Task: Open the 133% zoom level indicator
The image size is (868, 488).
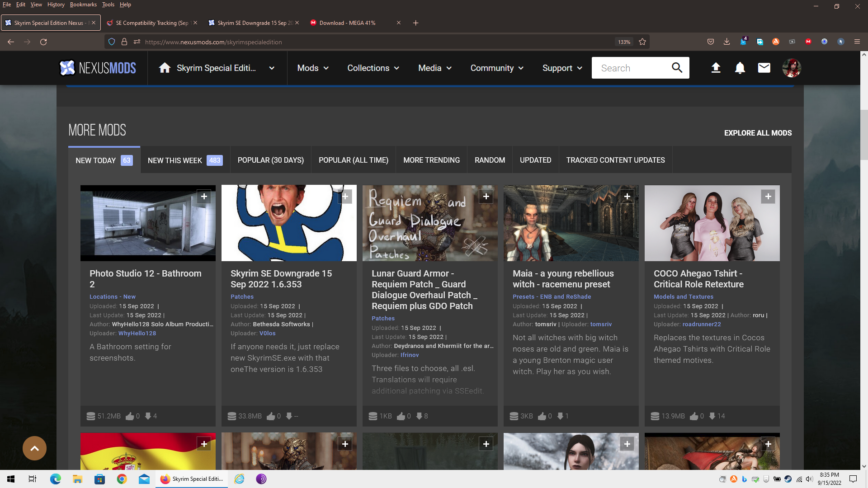Action: click(624, 42)
